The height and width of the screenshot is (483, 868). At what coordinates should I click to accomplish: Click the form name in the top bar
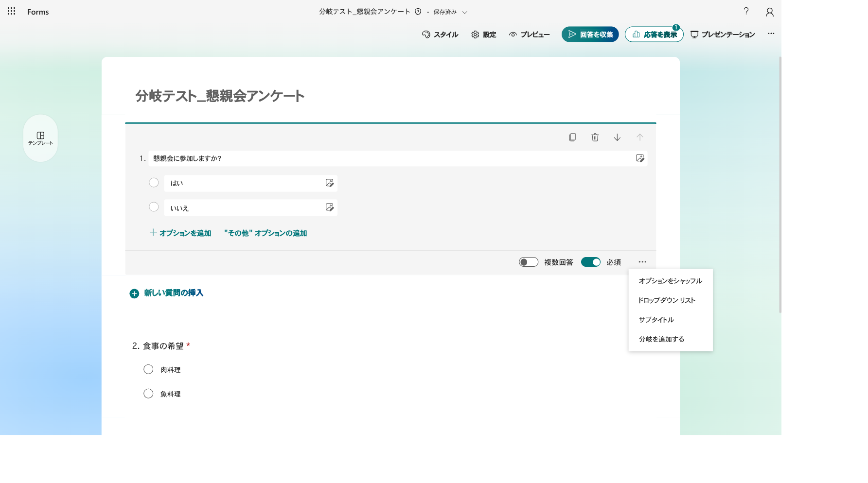[x=365, y=12]
